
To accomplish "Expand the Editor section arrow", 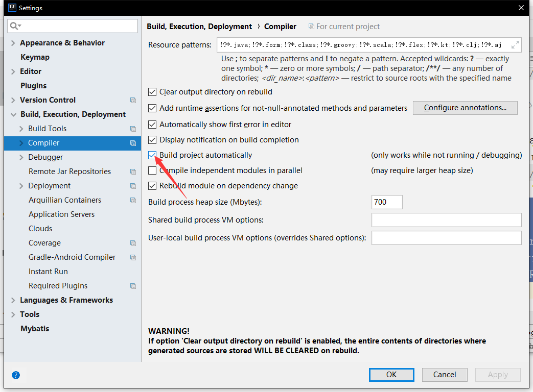I will (13, 71).
